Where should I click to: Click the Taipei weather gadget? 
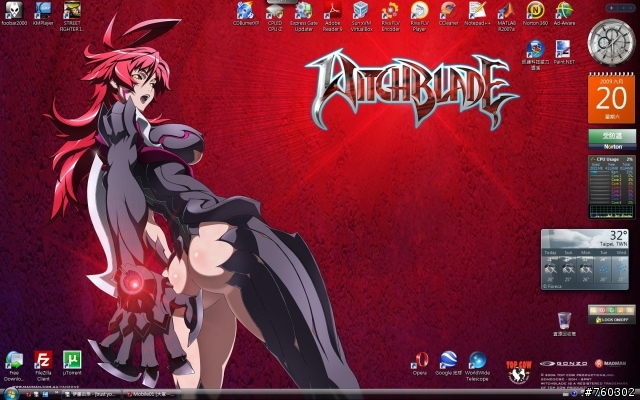pyautogui.click(x=584, y=259)
